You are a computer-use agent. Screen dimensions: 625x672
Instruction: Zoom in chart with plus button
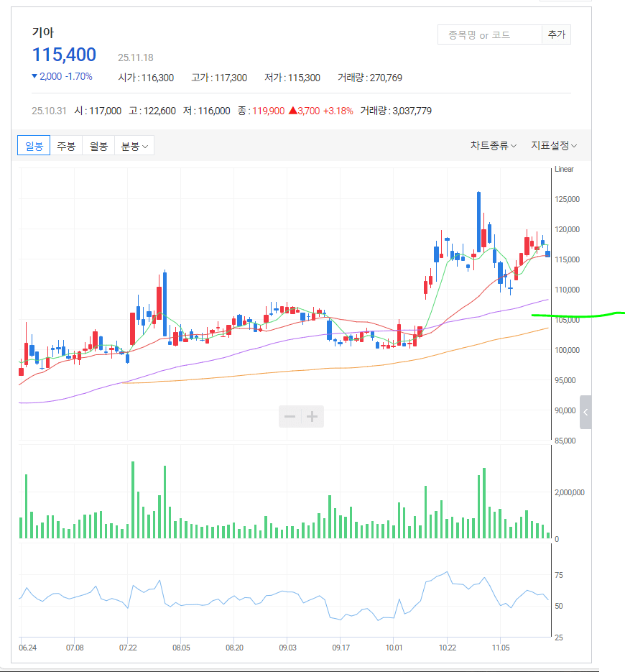312,416
